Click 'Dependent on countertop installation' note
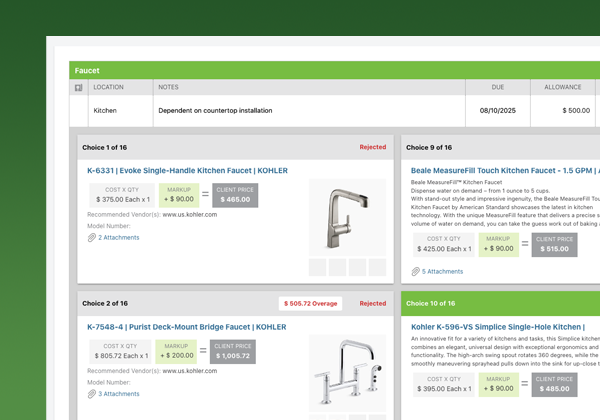600x420 pixels. pos(215,111)
